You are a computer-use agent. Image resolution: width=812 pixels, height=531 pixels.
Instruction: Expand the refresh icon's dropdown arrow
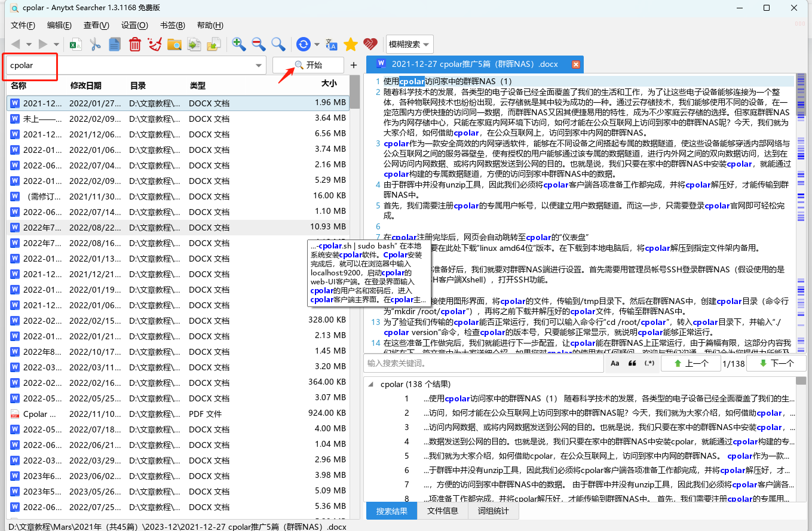[316, 44]
